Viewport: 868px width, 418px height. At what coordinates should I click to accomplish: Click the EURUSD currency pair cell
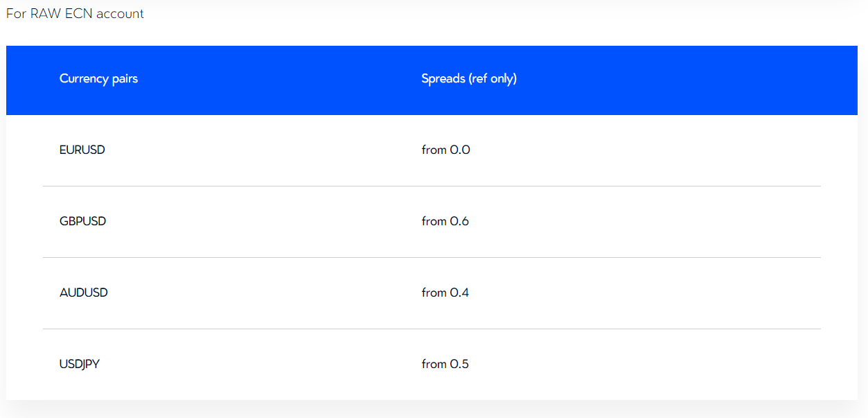(82, 150)
